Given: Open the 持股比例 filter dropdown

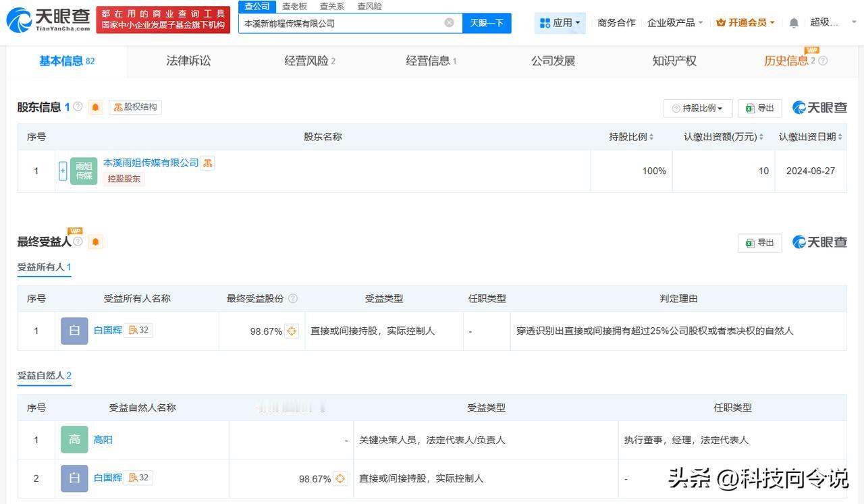Looking at the screenshot, I should pos(698,108).
